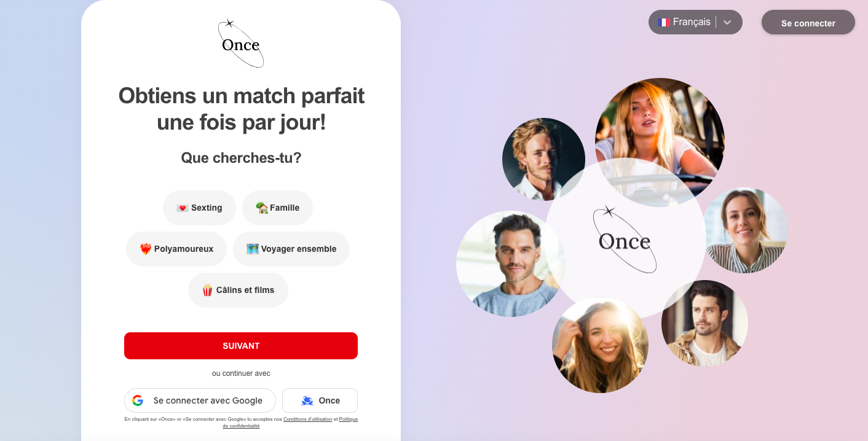Open the Conditions d'utilisation link
This screenshot has height=441, width=868.
point(307,419)
